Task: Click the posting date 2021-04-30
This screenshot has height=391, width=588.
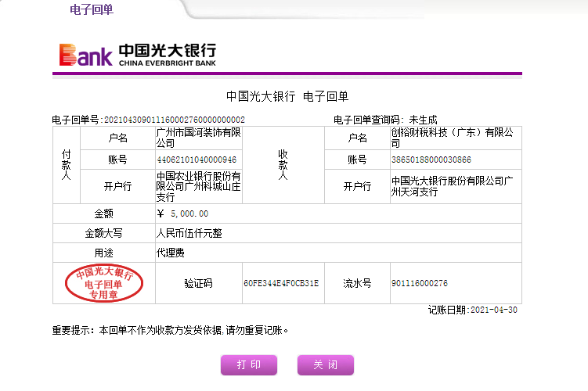Action: pos(494,310)
